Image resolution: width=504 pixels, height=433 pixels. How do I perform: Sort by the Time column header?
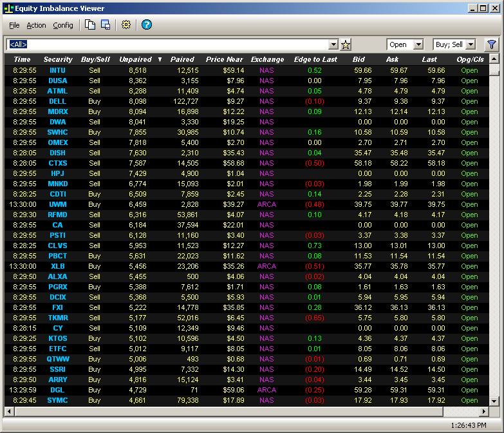click(x=22, y=59)
